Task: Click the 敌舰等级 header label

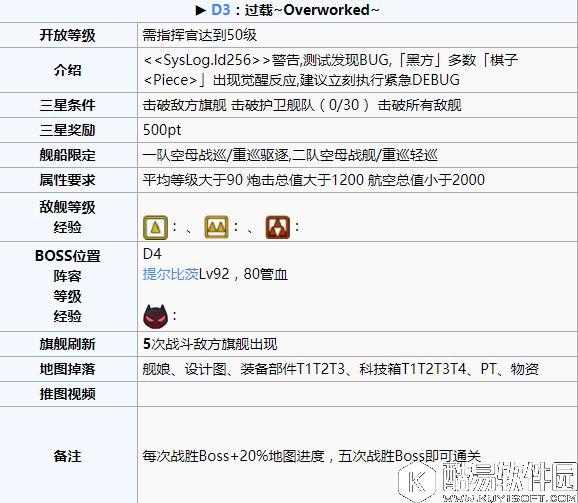Action: click(x=67, y=207)
